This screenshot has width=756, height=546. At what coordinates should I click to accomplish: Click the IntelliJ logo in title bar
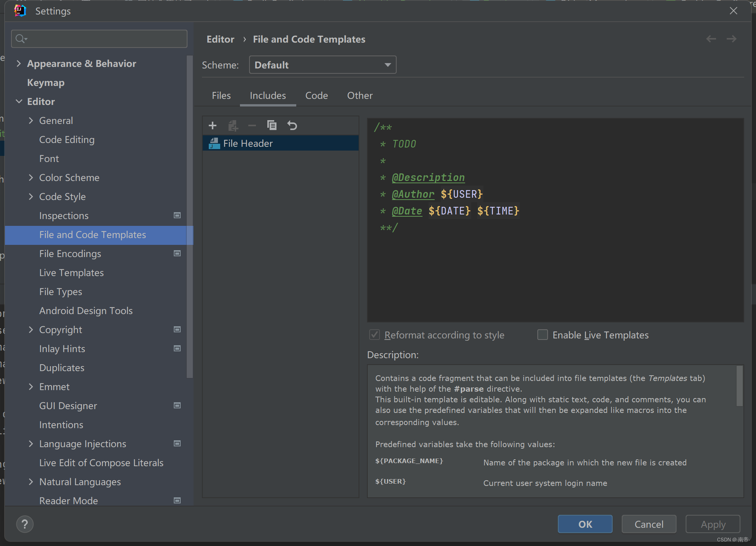[x=20, y=11]
